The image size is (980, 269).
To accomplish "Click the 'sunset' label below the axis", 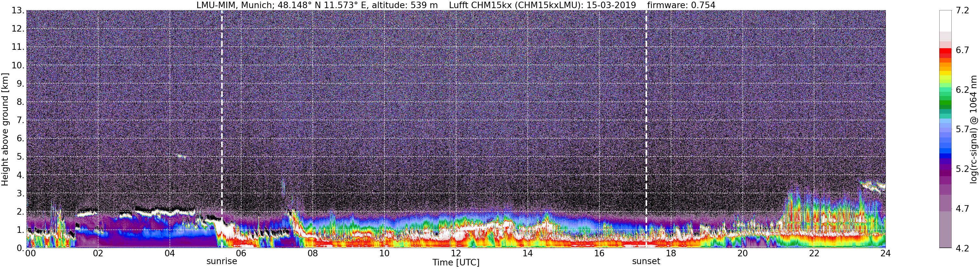I will pyautogui.click(x=646, y=262).
